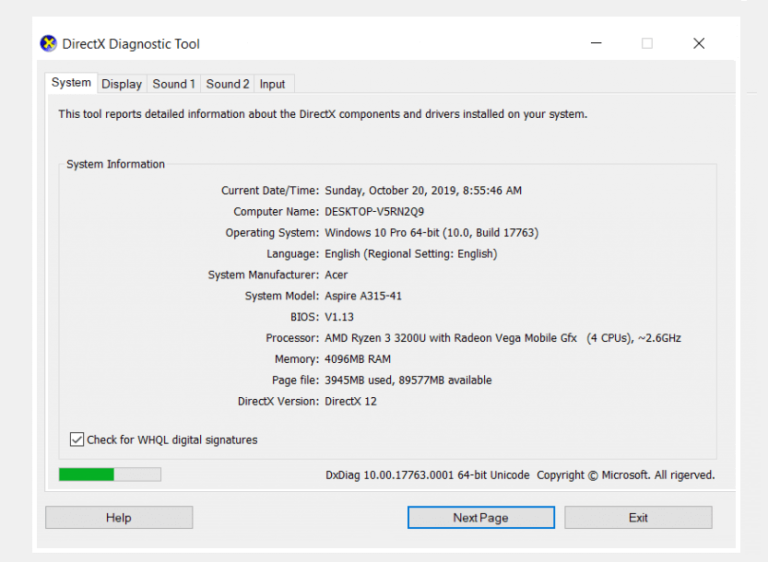Click the BIOS value V1.13
The height and width of the screenshot is (562, 768).
point(339,317)
